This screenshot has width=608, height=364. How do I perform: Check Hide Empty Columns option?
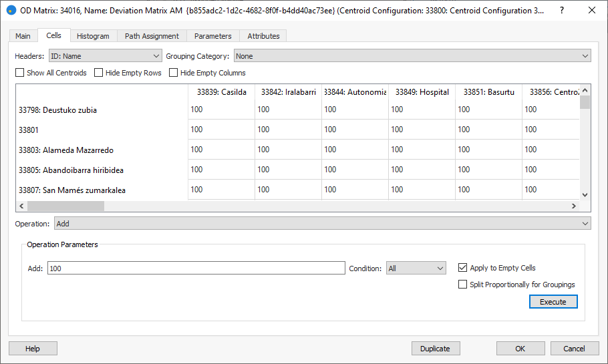tap(174, 73)
